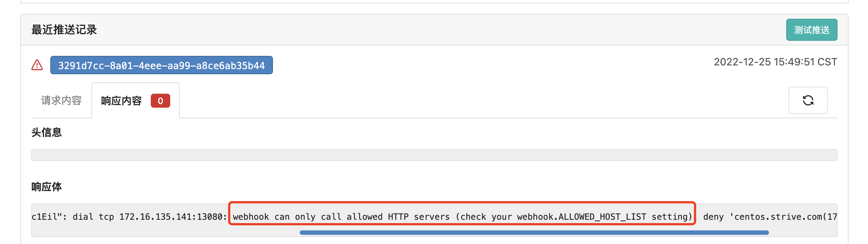Switch to the 请求内容 tab
This screenshot has height=244, width=868.
click(x=61, y=101)
